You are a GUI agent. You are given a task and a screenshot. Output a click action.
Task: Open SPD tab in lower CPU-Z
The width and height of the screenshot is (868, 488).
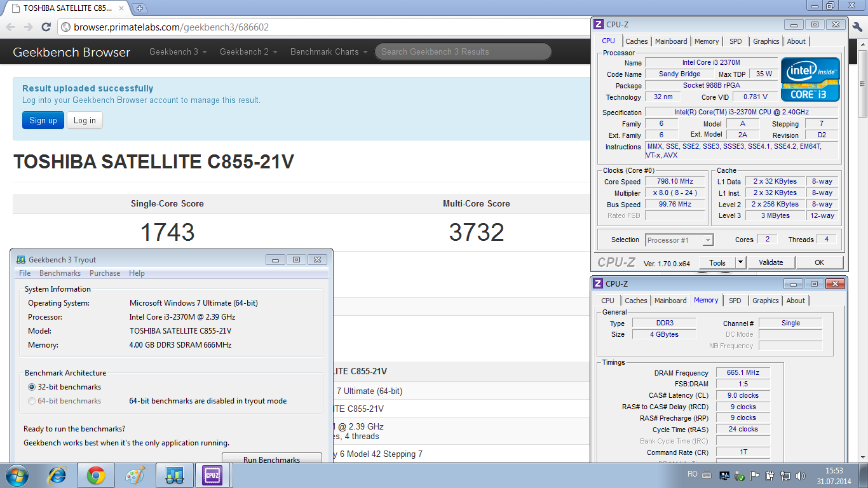(735, 301)
